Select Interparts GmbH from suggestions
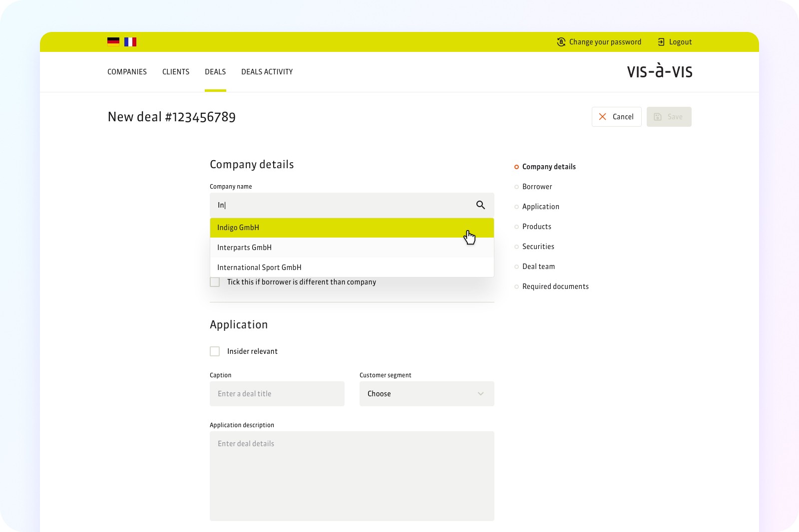 click(x=352, y=248)
